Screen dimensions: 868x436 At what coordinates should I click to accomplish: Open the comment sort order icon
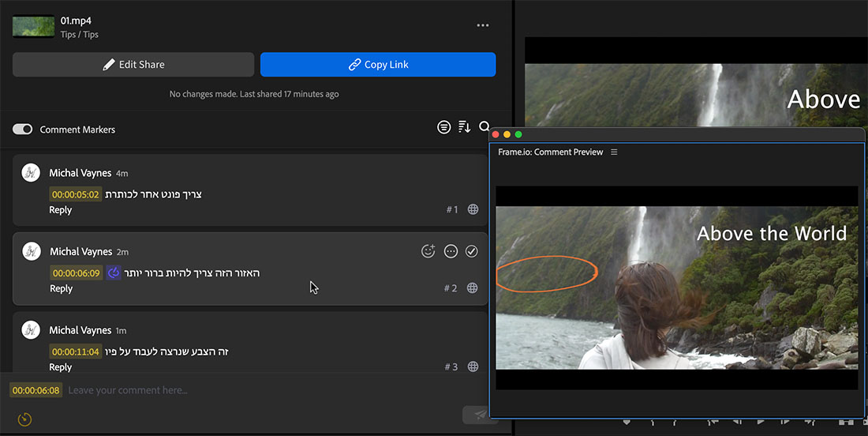[465, 127]
